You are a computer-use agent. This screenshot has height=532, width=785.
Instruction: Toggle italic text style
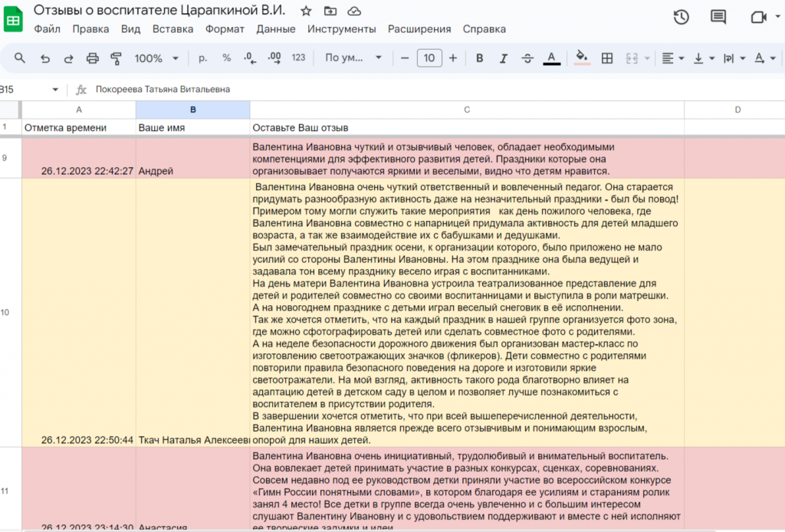(x=503, y=58)
